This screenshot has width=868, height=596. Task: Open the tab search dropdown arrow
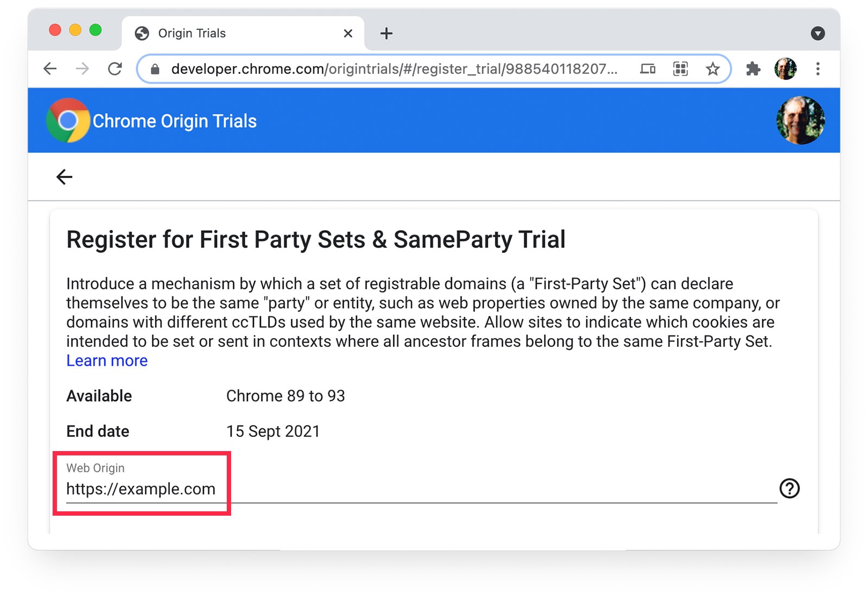tap(818, 34)
